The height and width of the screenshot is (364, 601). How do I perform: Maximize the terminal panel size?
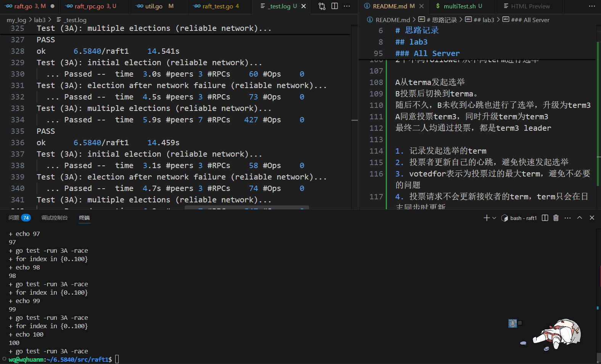580,218
